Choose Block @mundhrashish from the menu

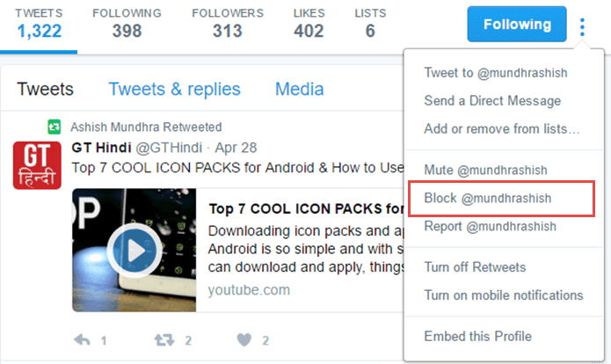pyautogui.click(x=487, y=199)
